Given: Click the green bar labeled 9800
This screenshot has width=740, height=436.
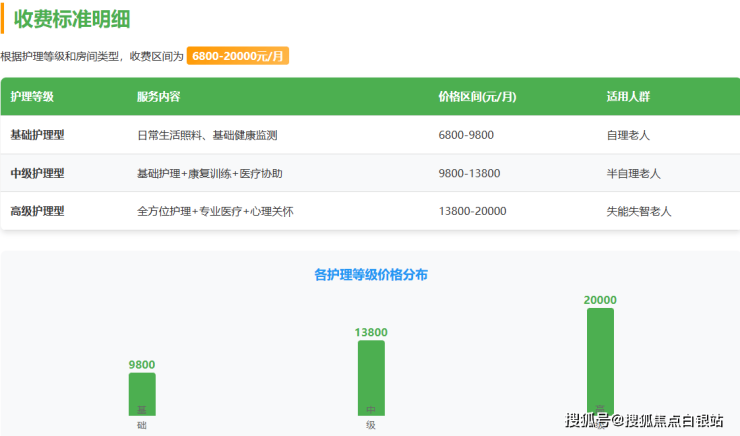Looking at the screenshot, I should [142, 393].
